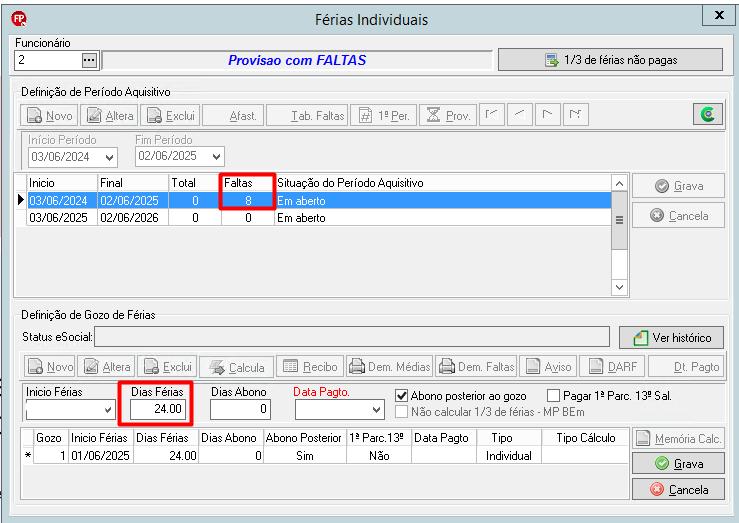Open the employee lookup ellipsis button
This screenshot has height=523, width=739.
89,60
